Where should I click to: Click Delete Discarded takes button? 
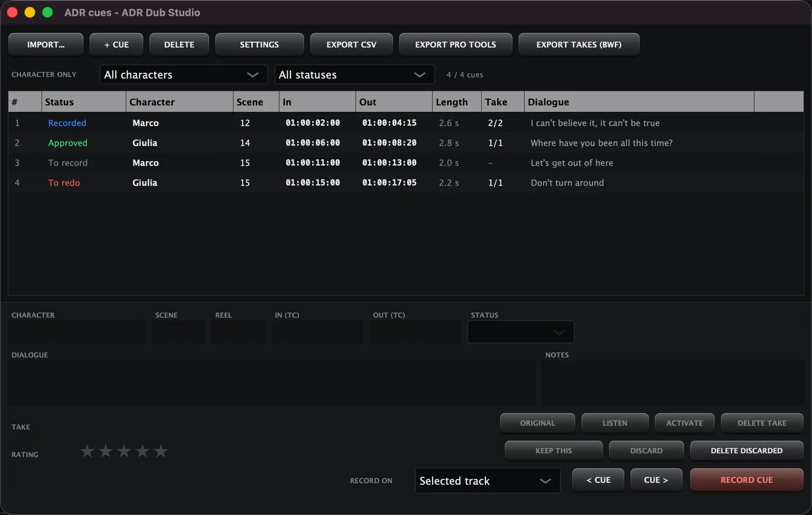[746, 451]
